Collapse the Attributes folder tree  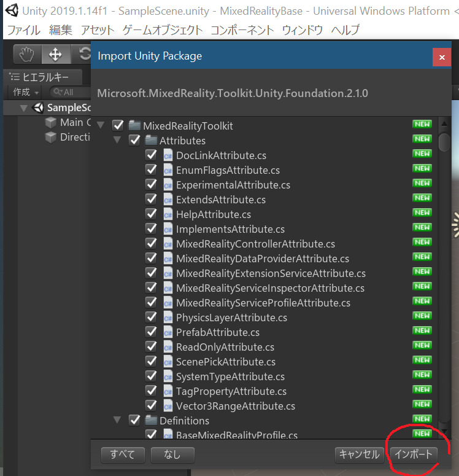tap(117, 140)
